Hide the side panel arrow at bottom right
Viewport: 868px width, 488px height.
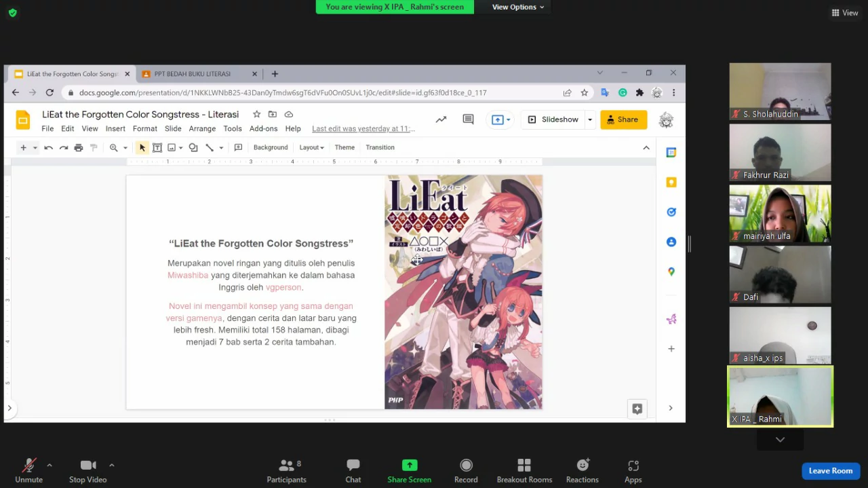671,408
